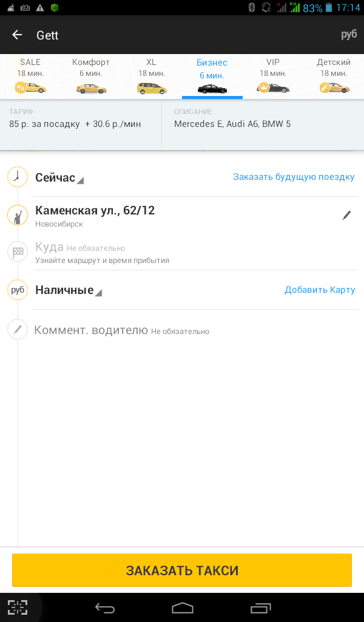Select the XL tariff tab
The height and width of the screenshot is (622, 364).
(x=152, y=77)
